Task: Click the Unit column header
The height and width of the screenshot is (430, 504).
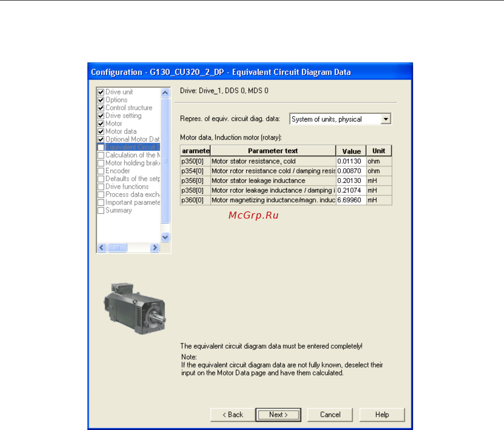Action: click(379, 151)
